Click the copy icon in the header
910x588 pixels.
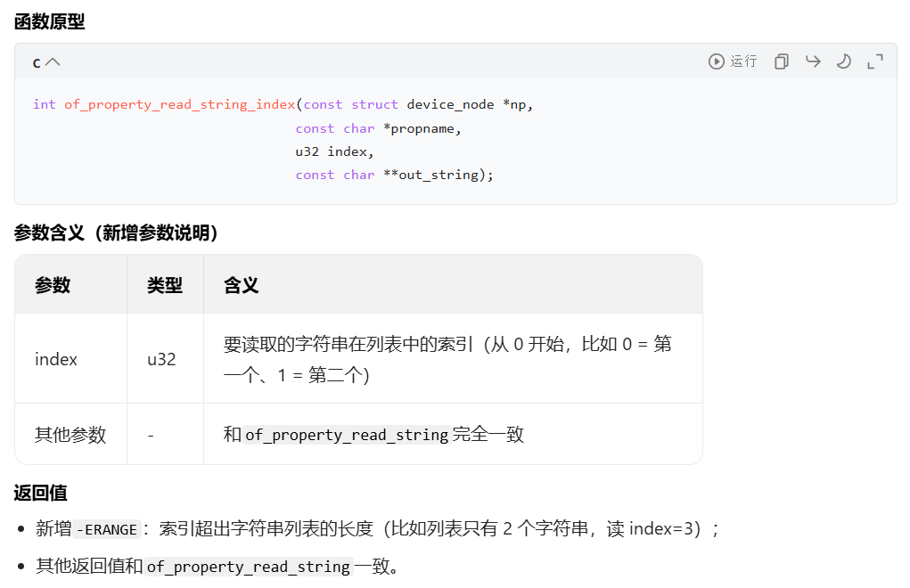coord(781,61)
